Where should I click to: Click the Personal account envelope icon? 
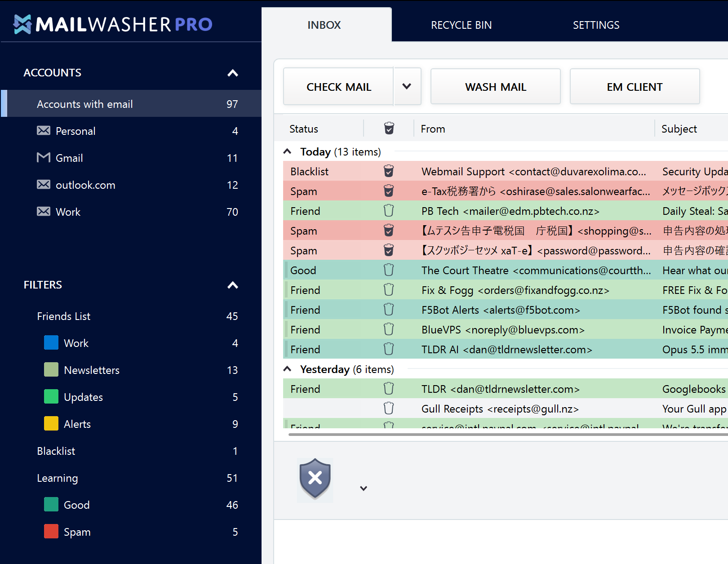pos(44,131)
